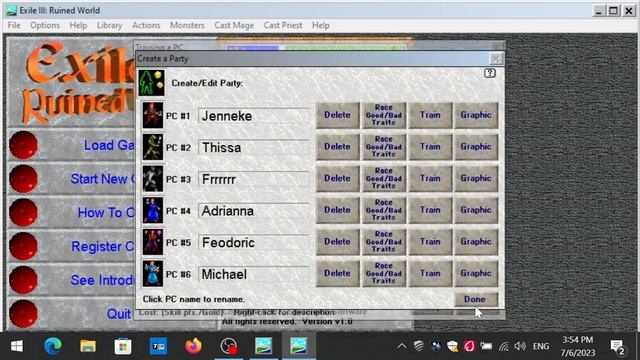Train PC #6 Michael
The width and height of the screenshot is (640, 360).
click(430, 273)
